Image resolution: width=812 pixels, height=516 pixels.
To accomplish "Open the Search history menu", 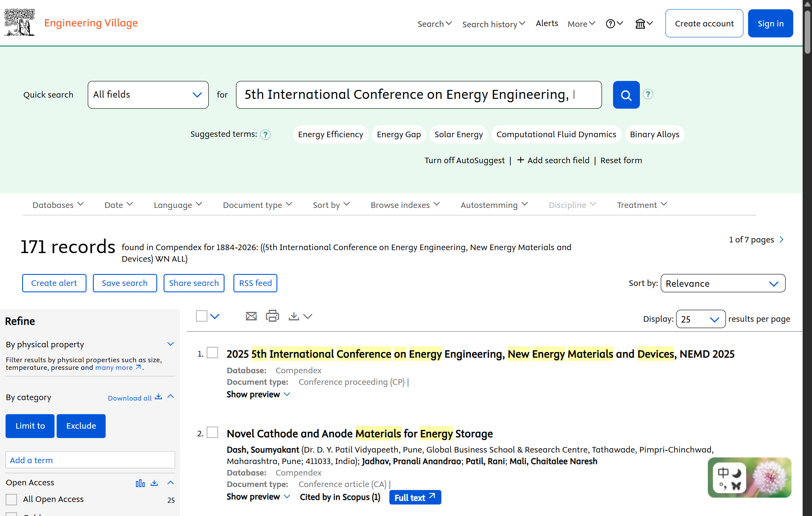I will coord(493,24).
